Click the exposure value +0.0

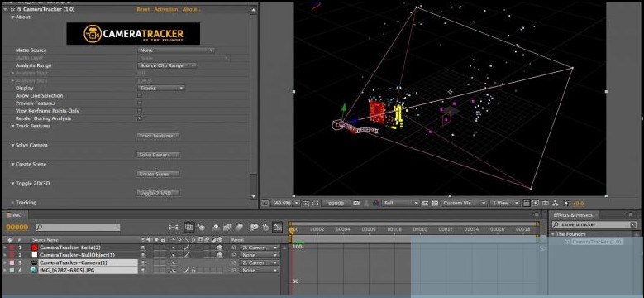coord(579,203)
